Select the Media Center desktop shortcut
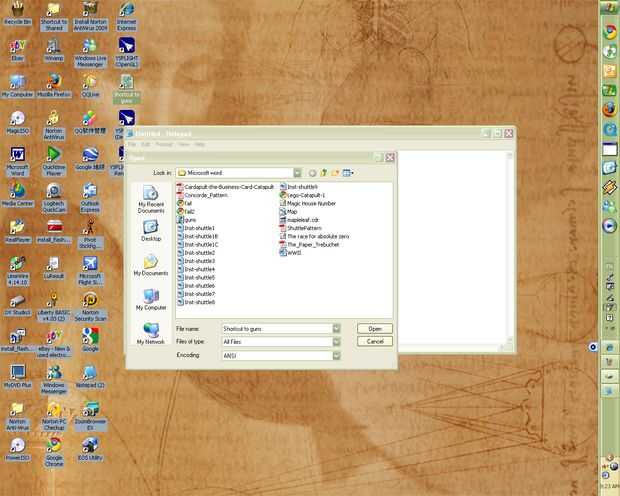Screen dimensions: 620x496 coord(17,195)
